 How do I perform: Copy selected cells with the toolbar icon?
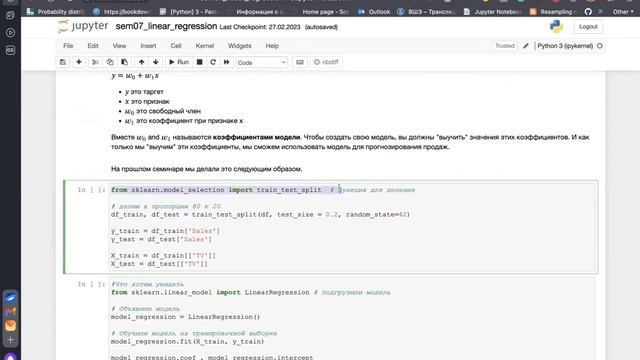coord(110,62)
